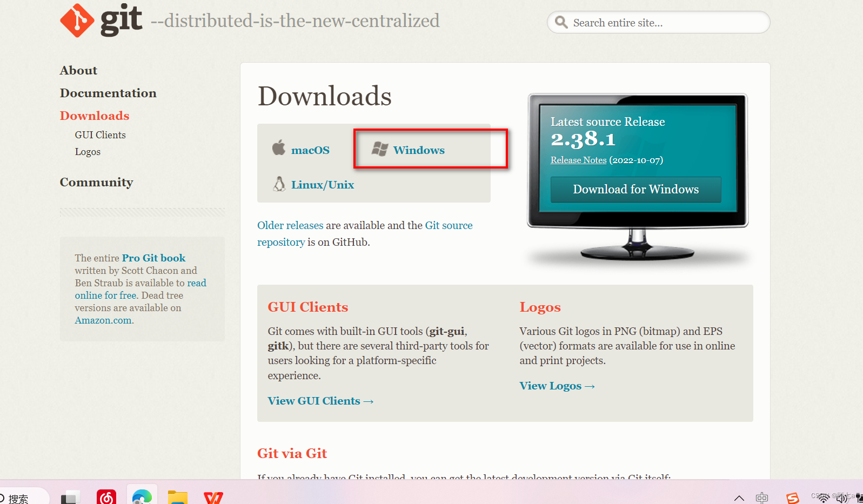Select the Windows download link

pos(419,150)
